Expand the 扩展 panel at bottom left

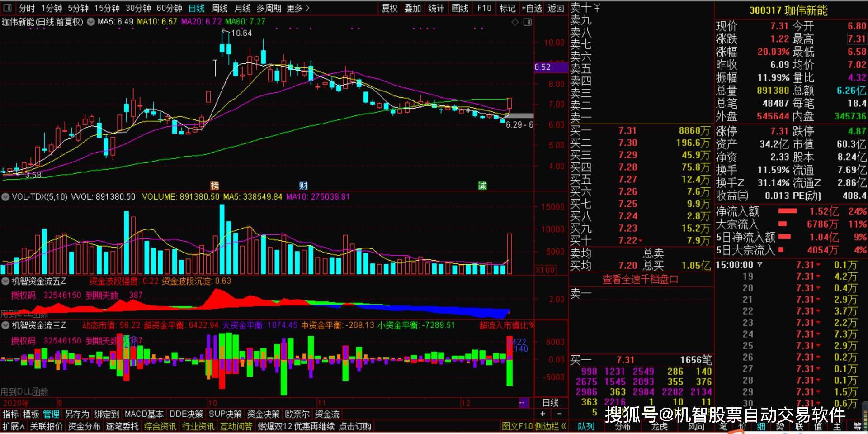tap(14, 426)
